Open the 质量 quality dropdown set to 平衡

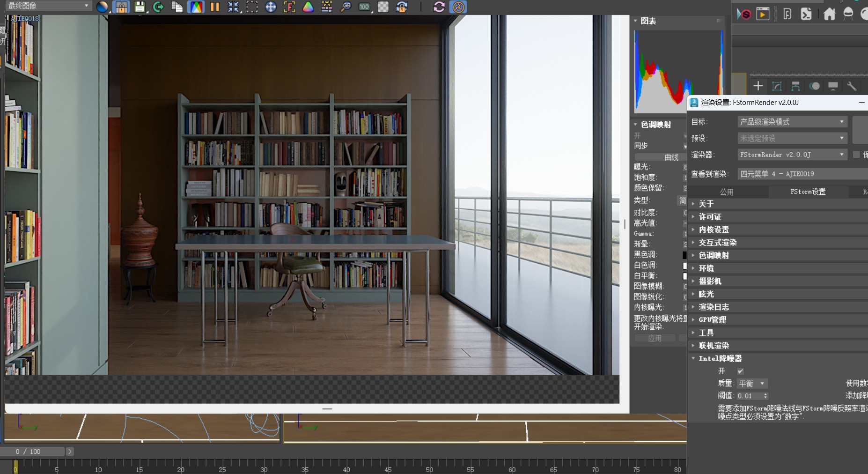pos(752,384)
